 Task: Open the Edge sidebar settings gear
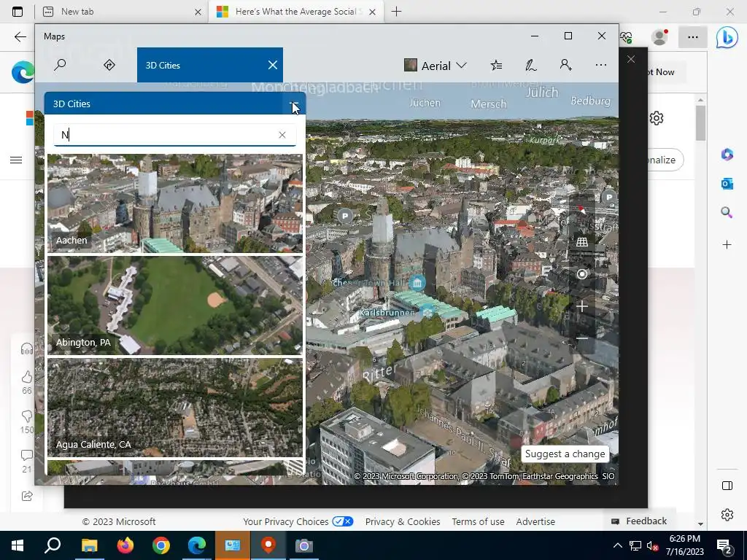point(727,515)
